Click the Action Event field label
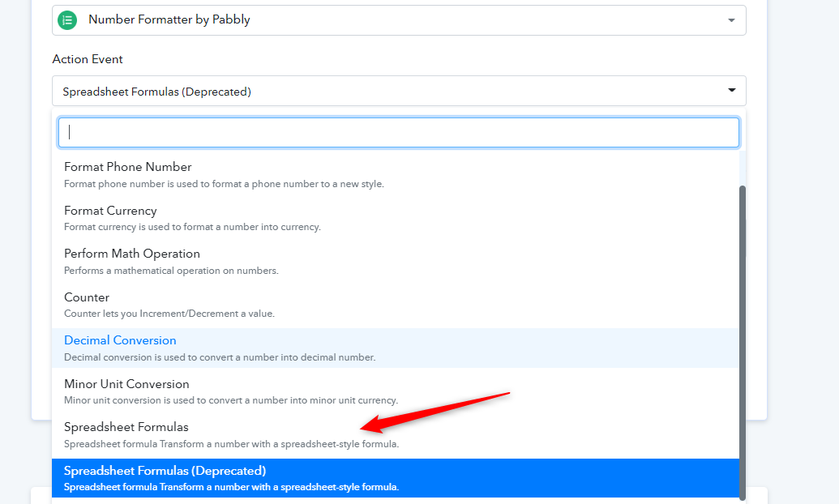 88,59
